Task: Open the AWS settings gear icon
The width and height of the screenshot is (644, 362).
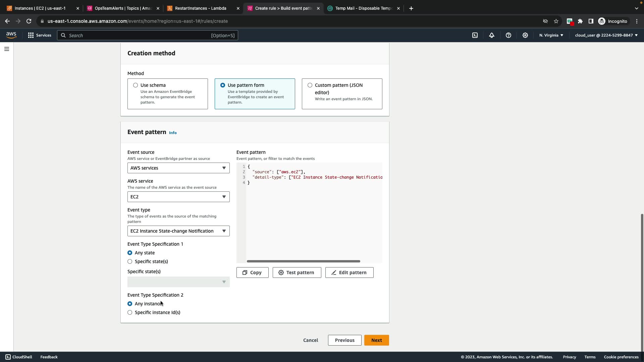Action: 525,35
